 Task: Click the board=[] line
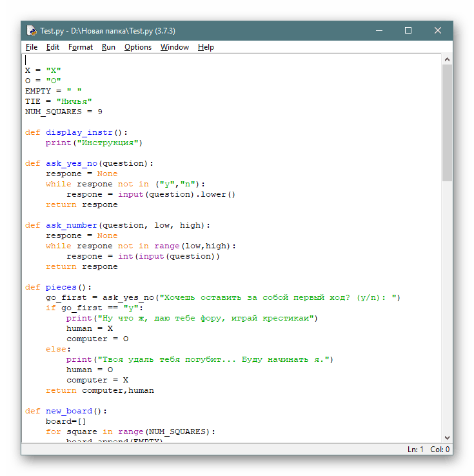(66, 421)
